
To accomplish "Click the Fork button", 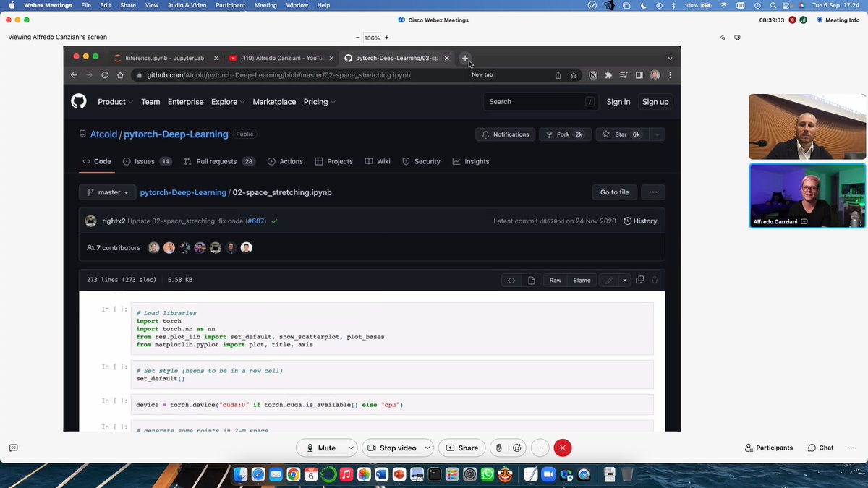I will coord(565,134).
